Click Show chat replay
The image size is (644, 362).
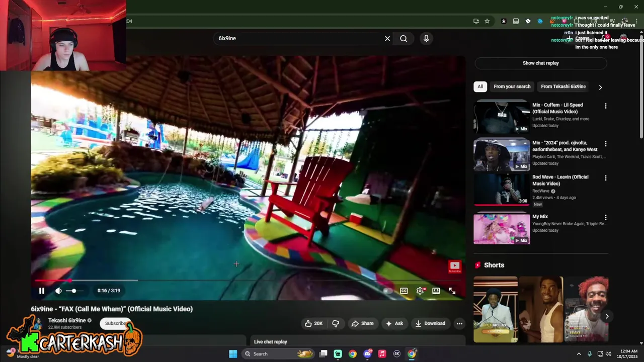pos(541,63)
